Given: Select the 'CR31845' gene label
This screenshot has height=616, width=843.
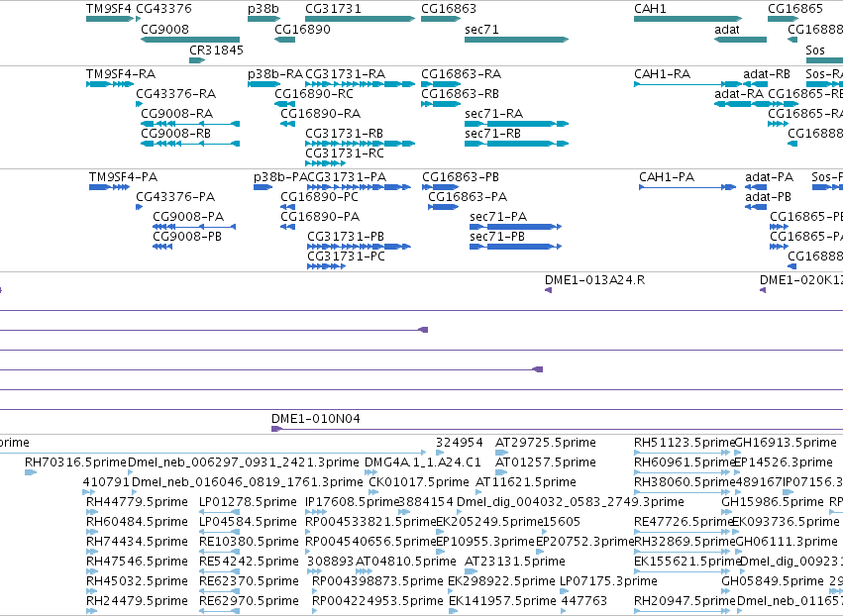Looking at the screenshot, I should pos(217,50).
